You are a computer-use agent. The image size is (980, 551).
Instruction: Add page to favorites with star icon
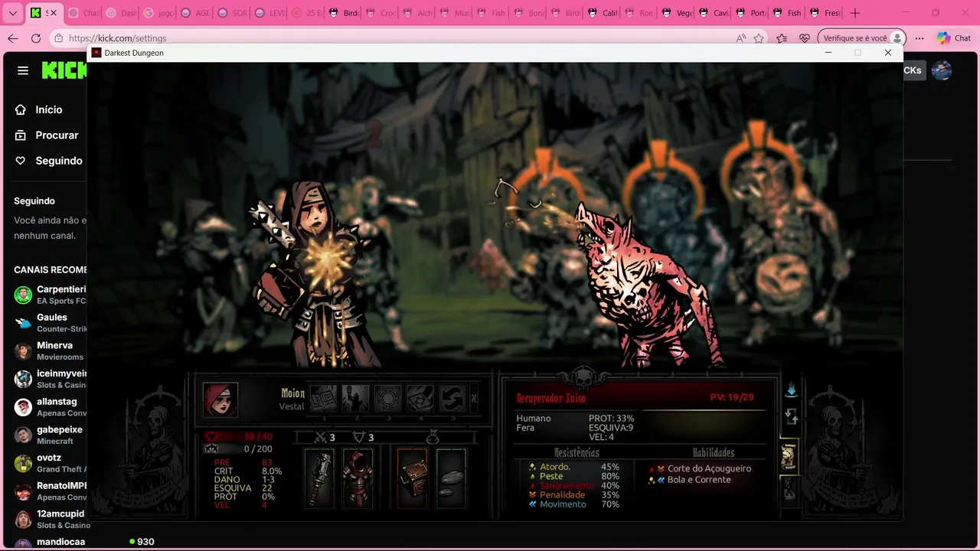coord(759,38)
